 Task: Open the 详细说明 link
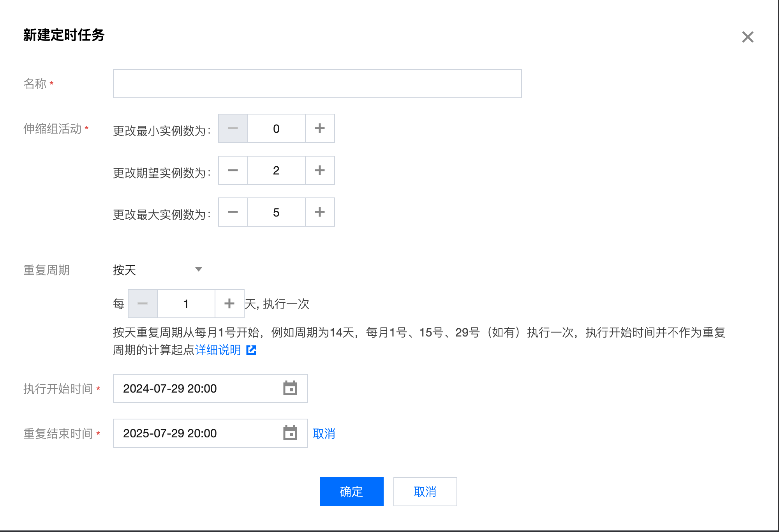coord(218,350)
